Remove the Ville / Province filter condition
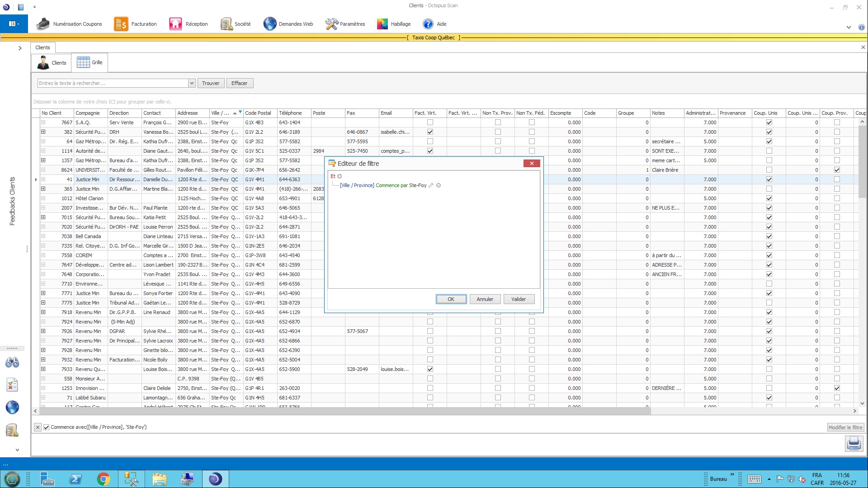Viewport: 868px width, 488px height. [439, 185]
